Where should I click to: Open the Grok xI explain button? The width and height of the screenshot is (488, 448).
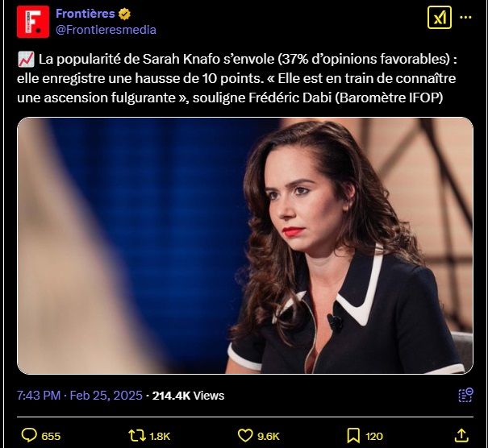pyautogui.click(x=439, y=18)
